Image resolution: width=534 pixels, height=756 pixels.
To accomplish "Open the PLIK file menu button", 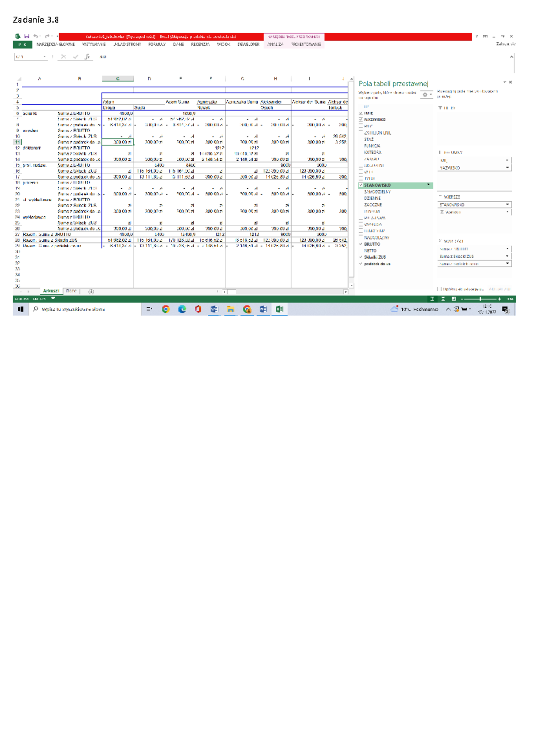I will [x=22, y=45].
